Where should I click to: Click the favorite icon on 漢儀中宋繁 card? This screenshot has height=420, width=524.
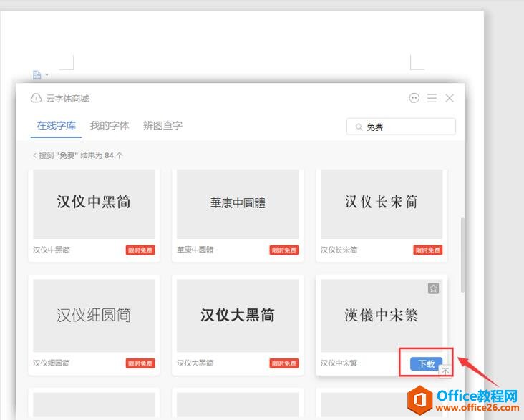pos(433,288)
